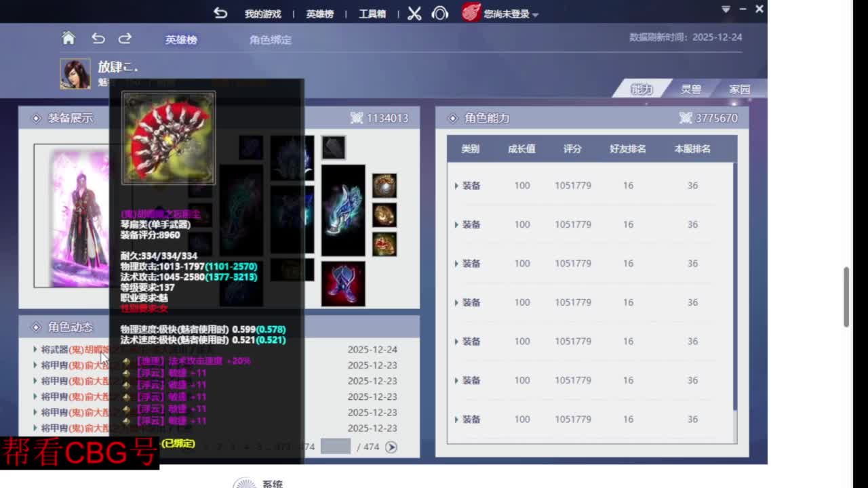868x488 pixels.
Task: Switch to the 角色绑定 tab
Action: 271,40
